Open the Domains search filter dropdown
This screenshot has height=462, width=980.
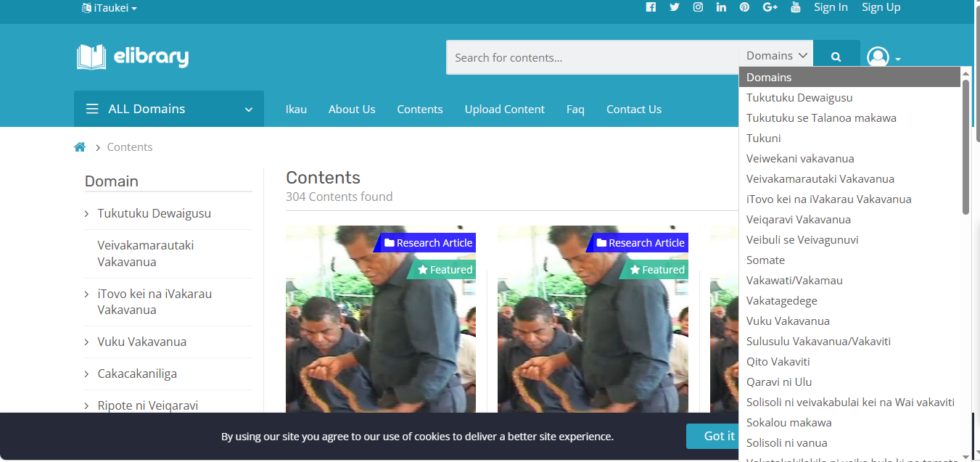coord(776,56)
